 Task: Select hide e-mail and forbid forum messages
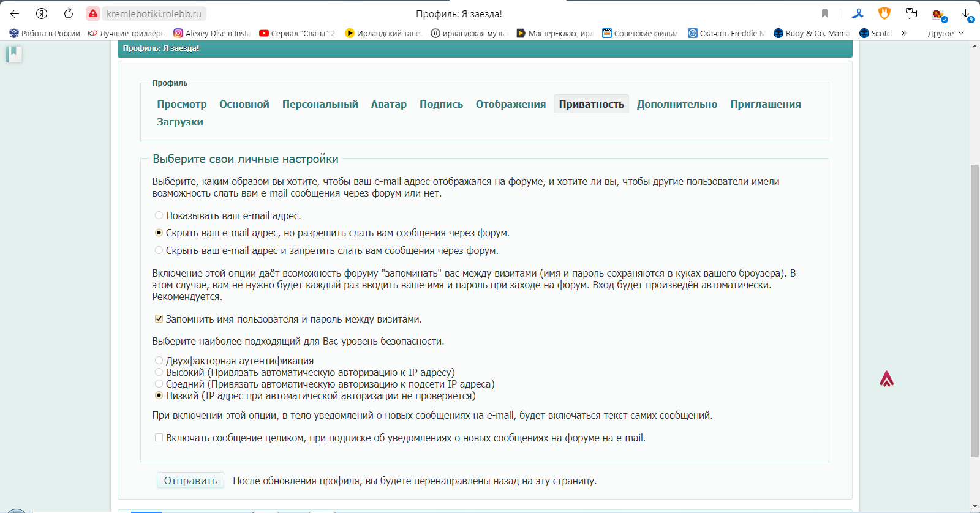pos(159,250)
